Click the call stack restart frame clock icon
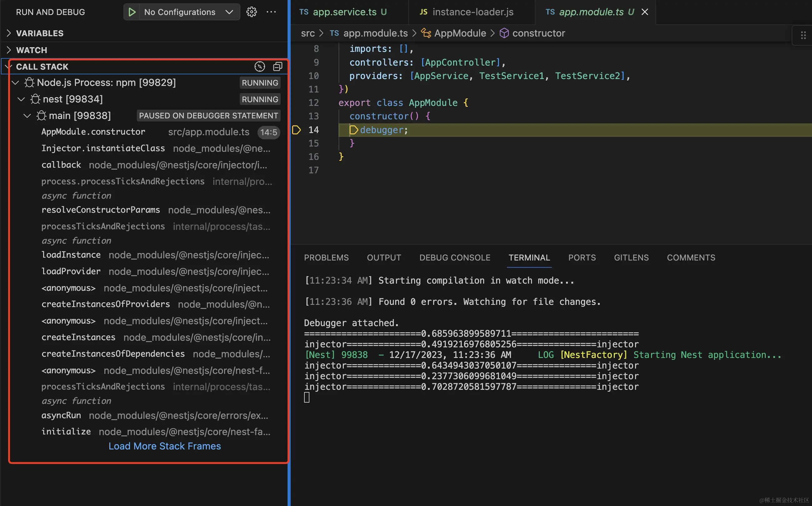The width and height of the screenshot is (812, 506). (259, 67)
